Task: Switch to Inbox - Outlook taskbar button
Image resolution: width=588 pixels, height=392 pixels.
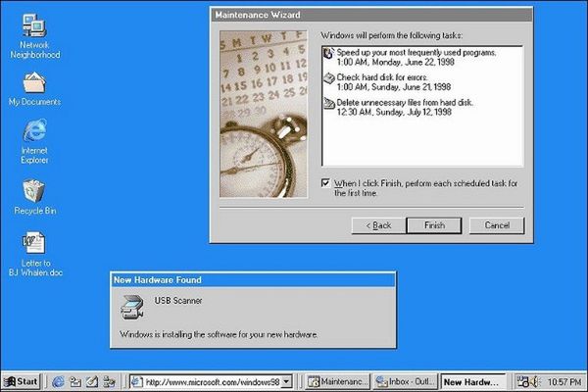Action: 406,382
